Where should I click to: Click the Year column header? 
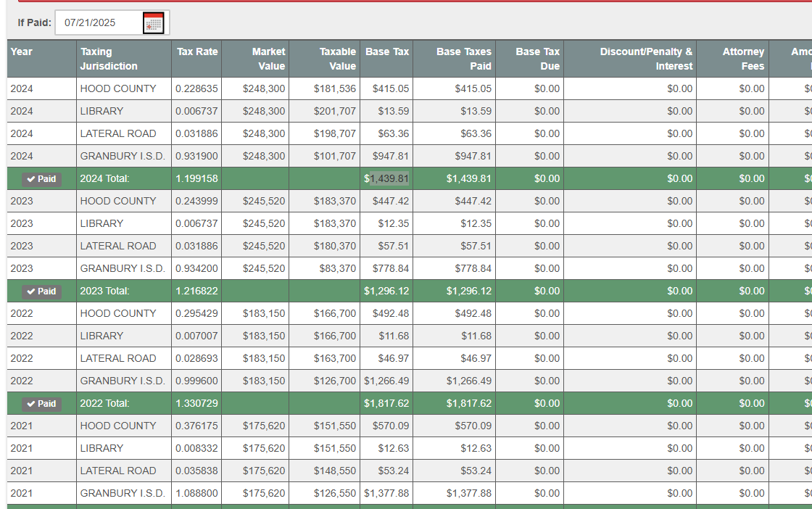click(x=22, y=51)
